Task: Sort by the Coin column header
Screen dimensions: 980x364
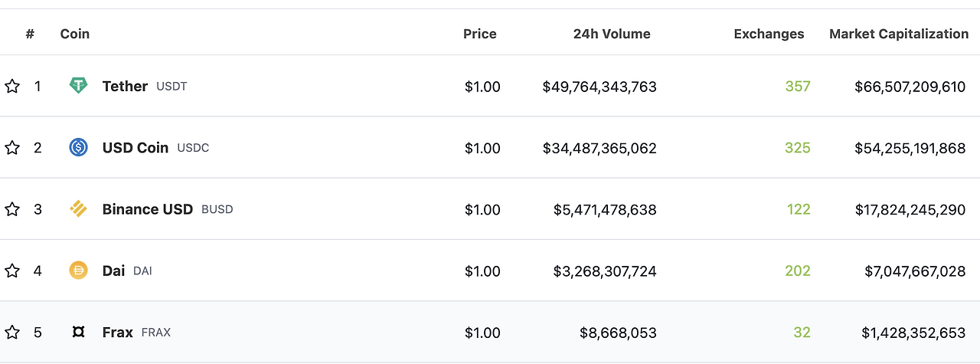Action: coord(74,34)
